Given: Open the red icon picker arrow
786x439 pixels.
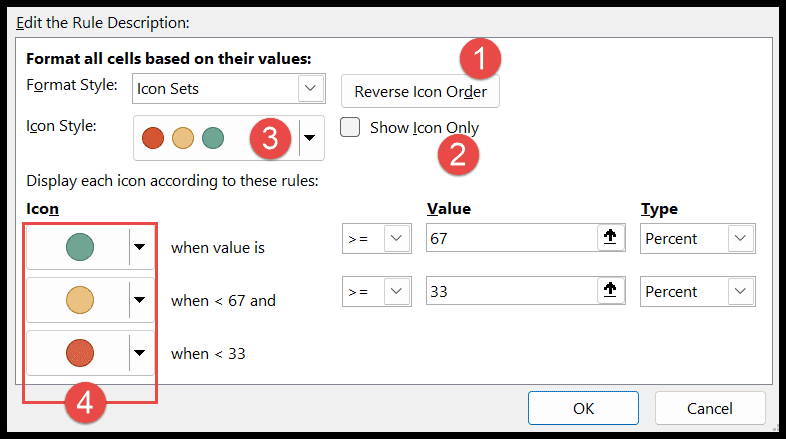Looking at the screenshot, I should [x=140, y=353].
